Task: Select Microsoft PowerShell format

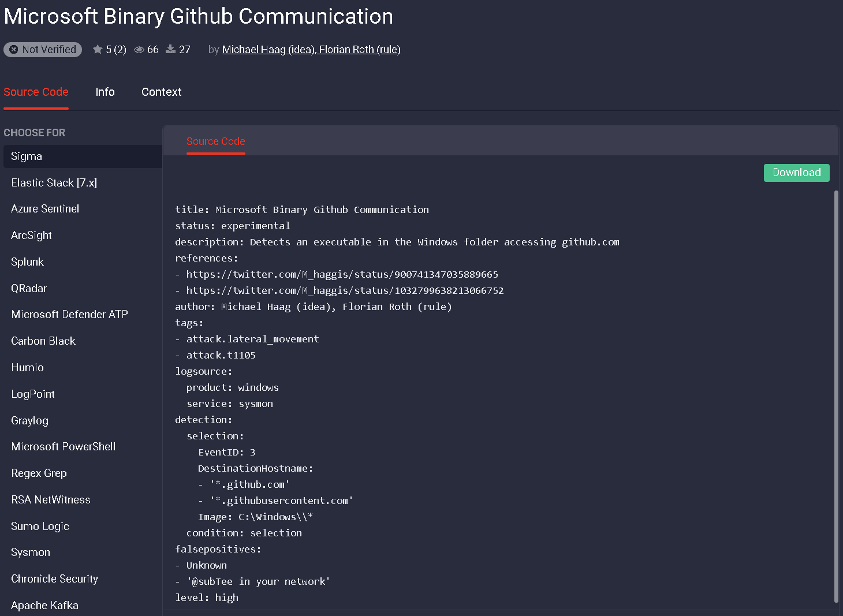Action: pyautogui.click(x=83, y=447)
